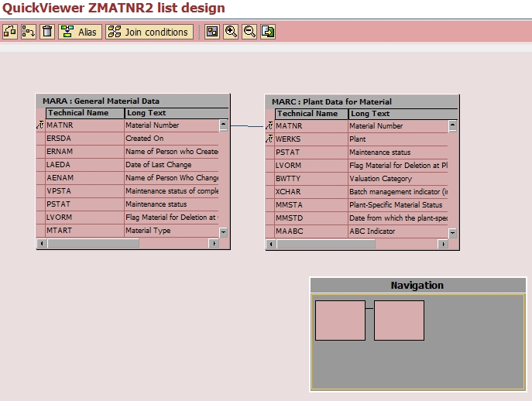Click the left table thumbnail in Navigation

pyautogui.click(x=340, y=320)
